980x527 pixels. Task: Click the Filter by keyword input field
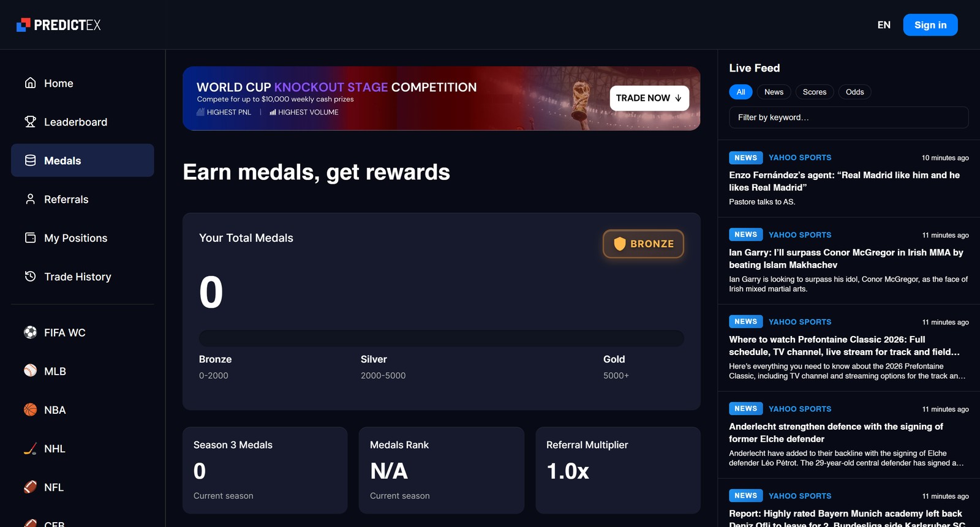click(x=848, y=118)
